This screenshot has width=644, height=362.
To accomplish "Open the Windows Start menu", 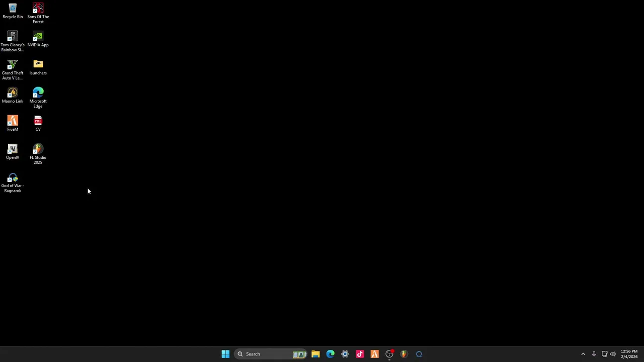I will [225, 354].
